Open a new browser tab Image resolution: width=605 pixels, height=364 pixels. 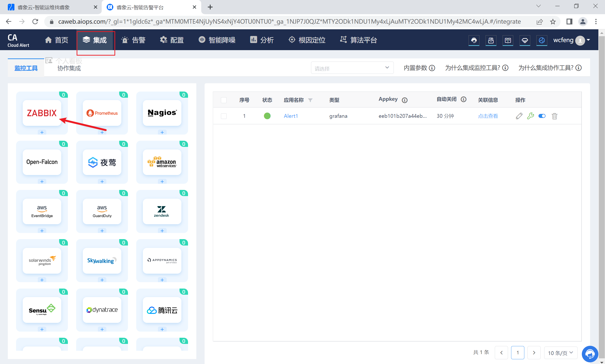coord(210,7)
